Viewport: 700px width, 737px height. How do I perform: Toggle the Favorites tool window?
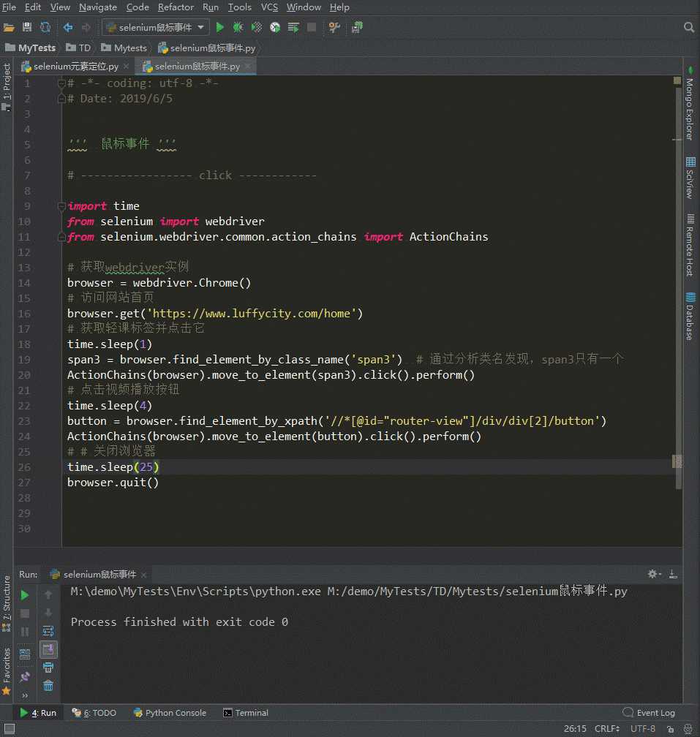(6, 671)
